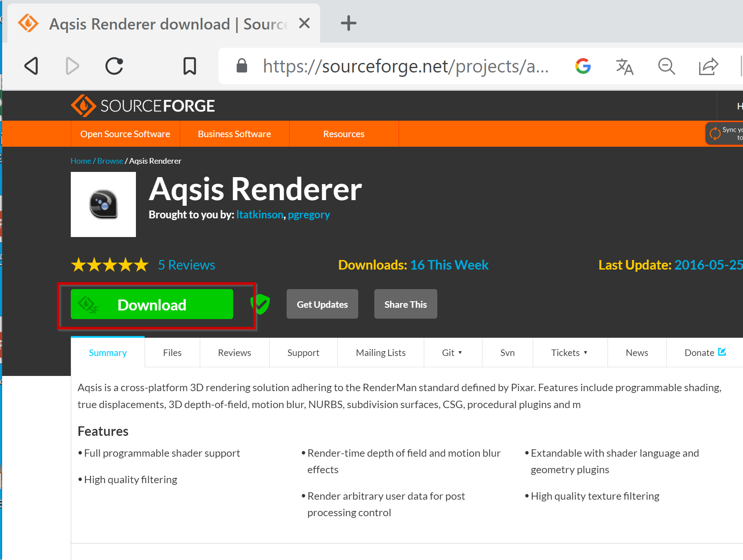Click the address bar URL field

pos(406,66)
